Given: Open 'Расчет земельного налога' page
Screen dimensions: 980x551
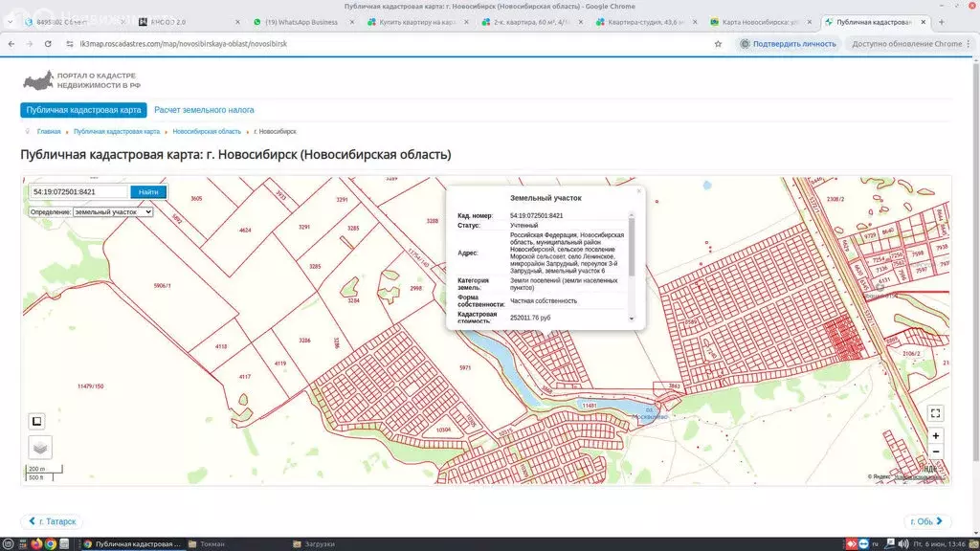Looking at the screenshot, I should click(x=205, y=110).
